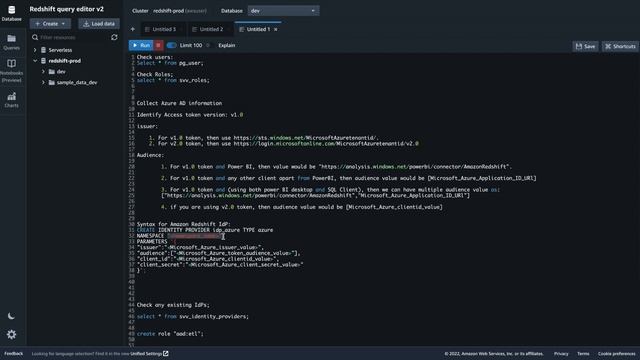Focus the Filter resources search field
The width and height of the screenshot is (640, 360).
pos(70,37)
